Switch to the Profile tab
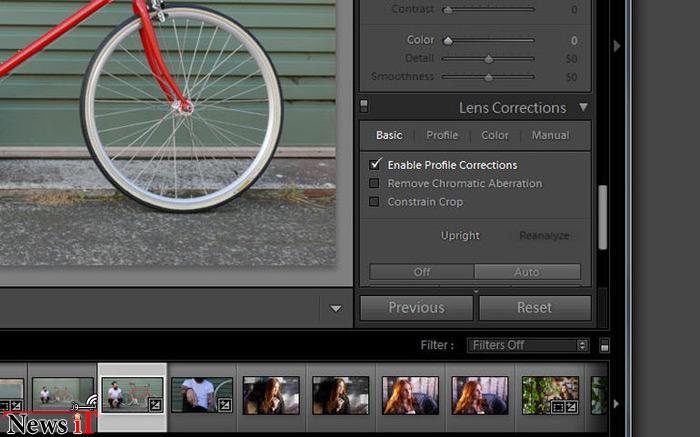 click(442, 135)
